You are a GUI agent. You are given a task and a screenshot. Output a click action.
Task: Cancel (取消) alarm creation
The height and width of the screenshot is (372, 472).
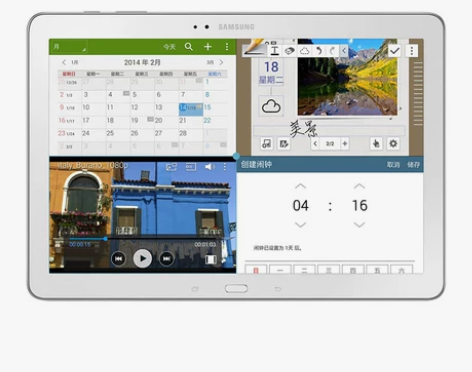393,165
